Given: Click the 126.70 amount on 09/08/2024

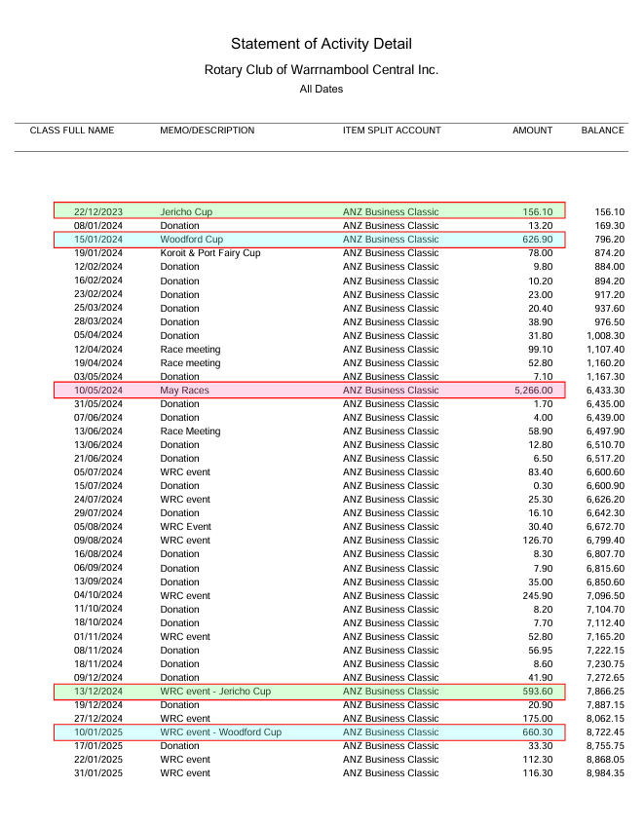Looking at the screenshot, I should [538, 541].
